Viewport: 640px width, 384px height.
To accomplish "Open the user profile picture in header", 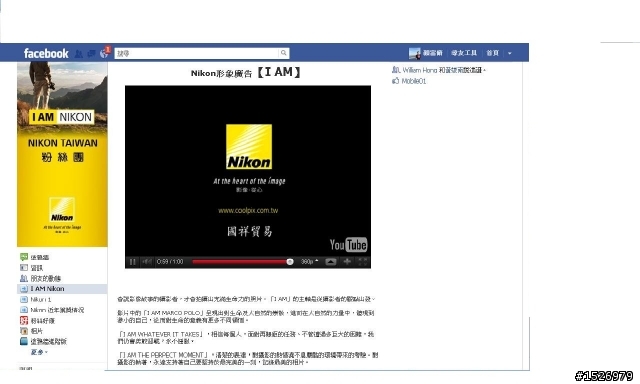I will click(415, 53).
